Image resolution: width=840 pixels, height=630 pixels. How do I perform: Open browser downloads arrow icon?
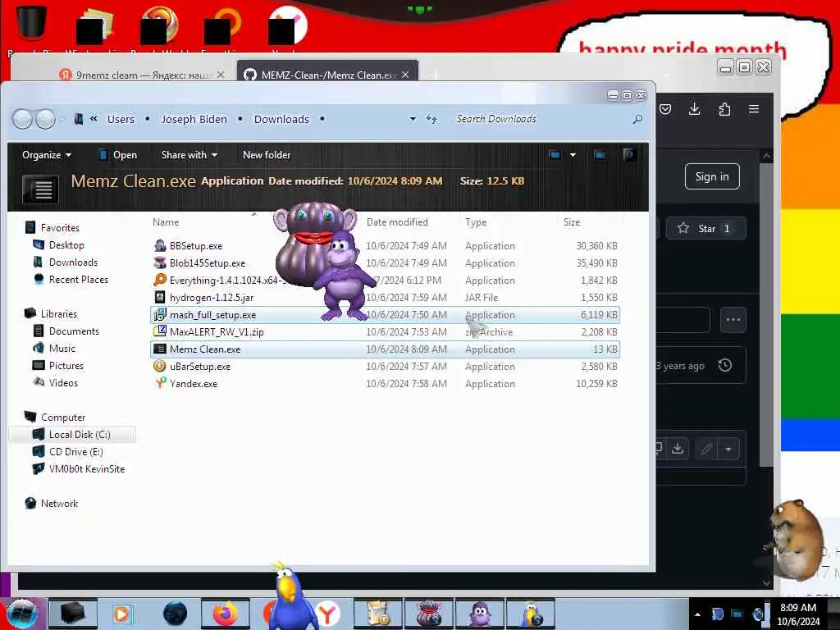(694, 109)
